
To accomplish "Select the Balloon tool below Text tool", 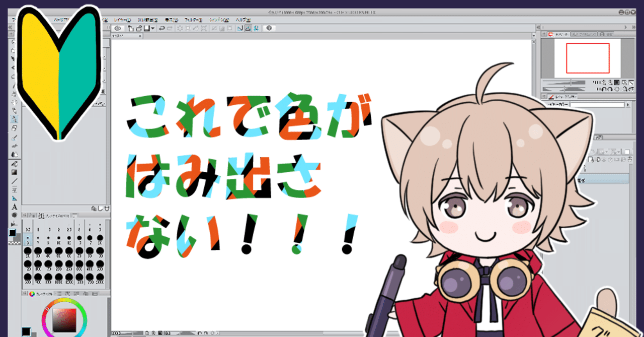I will [x=14, y=215].
